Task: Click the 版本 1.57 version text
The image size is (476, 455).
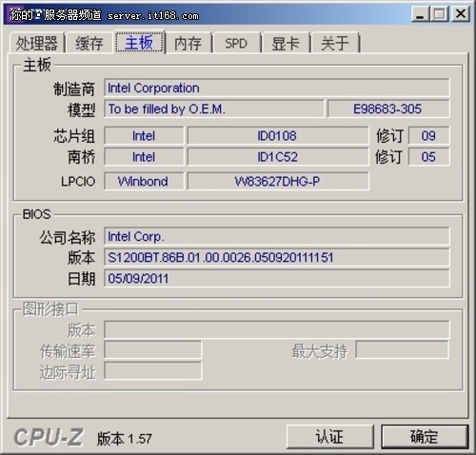Action: (125, 439)
